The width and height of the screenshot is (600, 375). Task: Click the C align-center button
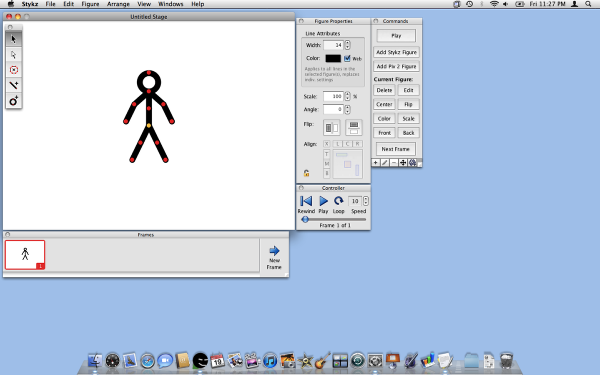[347, 144]
